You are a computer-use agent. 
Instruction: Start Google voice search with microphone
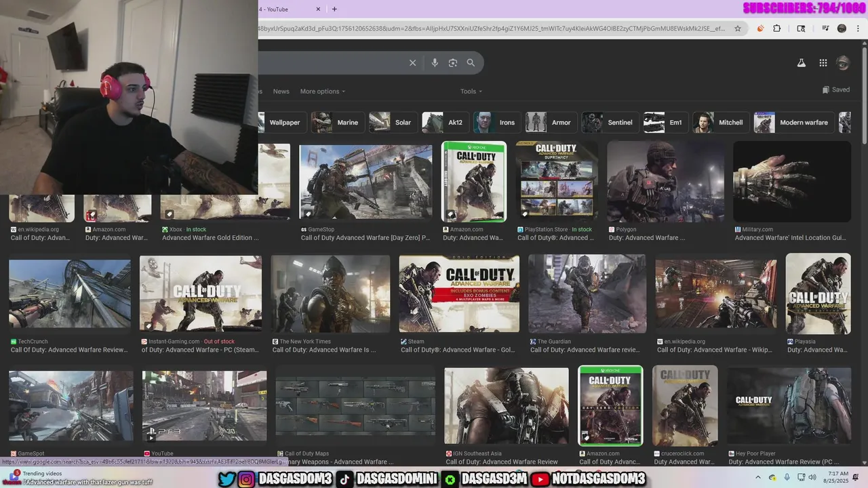click(435, 62)
